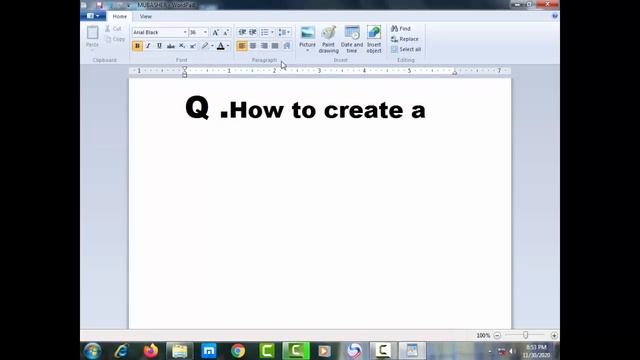Expand the Picture dropdown arrow
The width and height of the screenshot is (640, 360).
(307, 51)
